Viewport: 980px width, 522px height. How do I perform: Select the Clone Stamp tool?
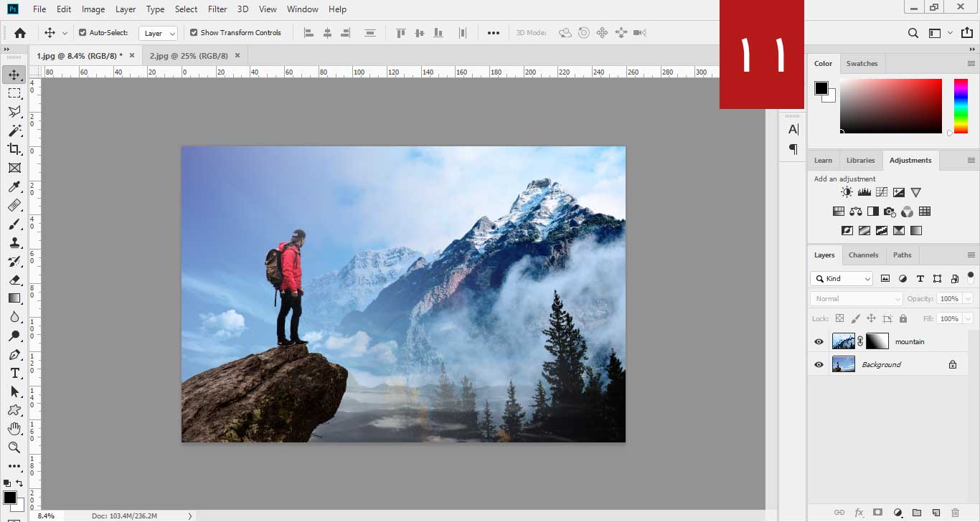(x=14, y=242)
